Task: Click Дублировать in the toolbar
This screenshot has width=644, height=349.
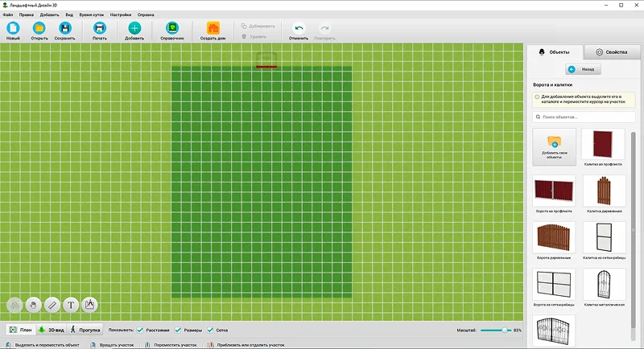Action: pos(258,26)
